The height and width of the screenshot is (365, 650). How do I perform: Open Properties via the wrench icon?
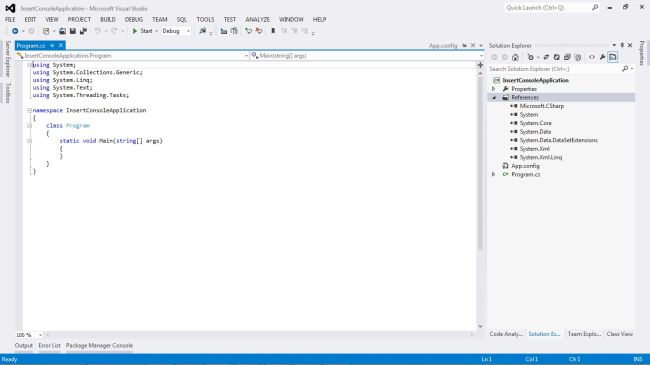coord(602,57)
